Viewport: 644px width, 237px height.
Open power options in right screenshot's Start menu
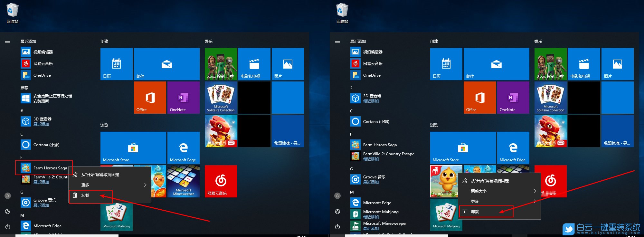(337, 227)
